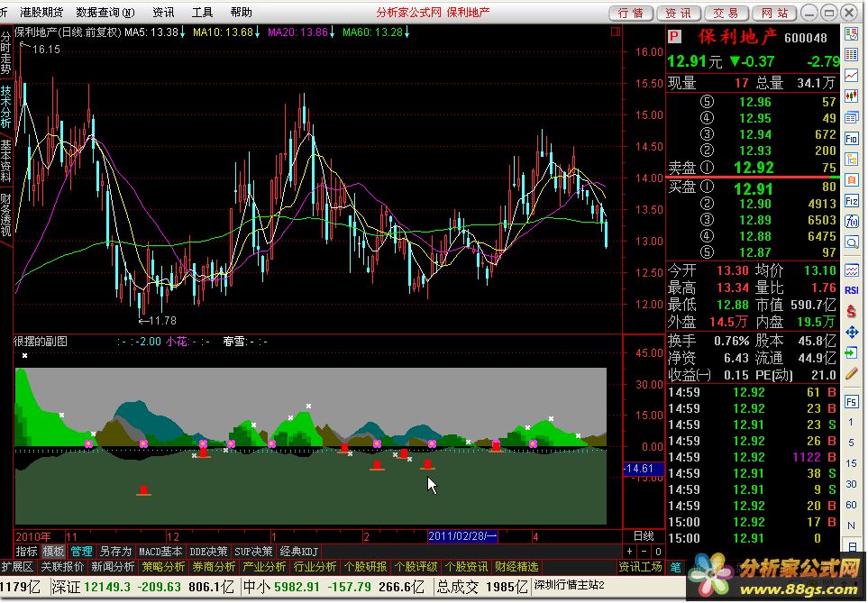Open the 资讯工场 button
The height and width of the screenshot is (603, 868).
pyautogui.click(x=640, y=567)
